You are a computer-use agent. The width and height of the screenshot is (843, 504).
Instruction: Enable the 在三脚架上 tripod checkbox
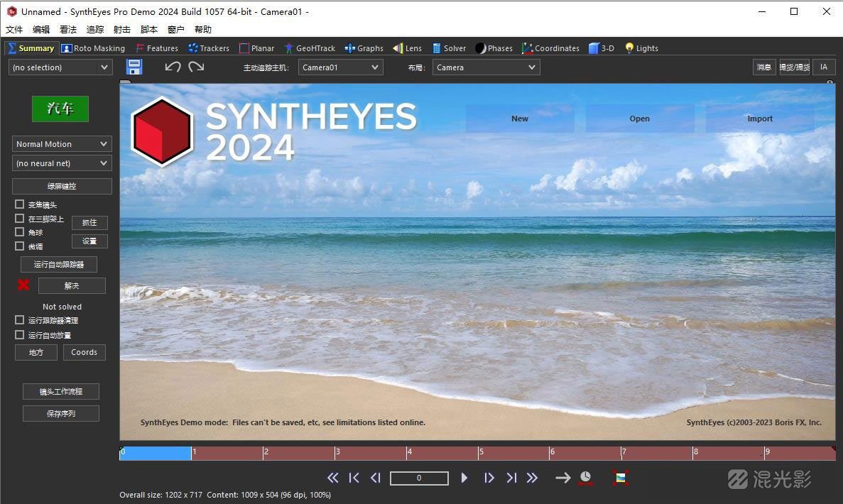(20, 218)
